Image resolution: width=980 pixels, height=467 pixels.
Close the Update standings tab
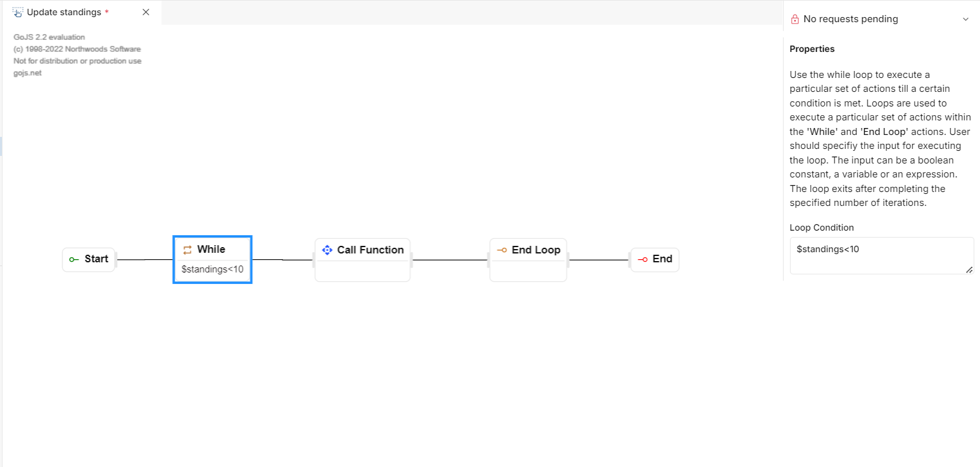[x=146, y=12]
